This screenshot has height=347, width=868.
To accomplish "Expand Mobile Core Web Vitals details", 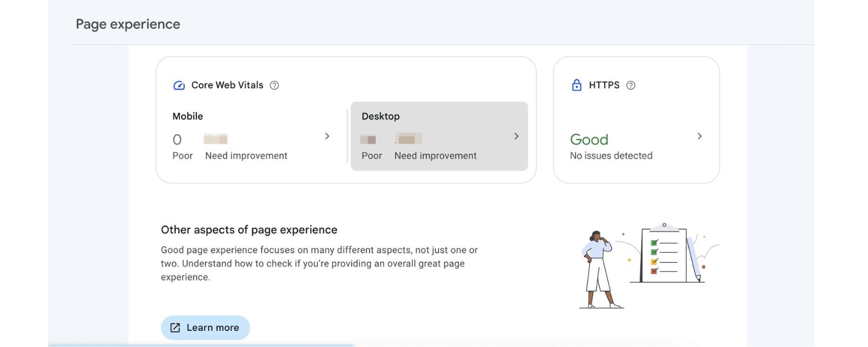I will 326,135.
